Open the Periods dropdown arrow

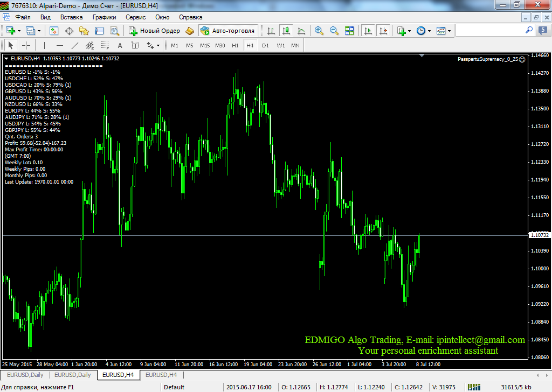coord(429,31)
